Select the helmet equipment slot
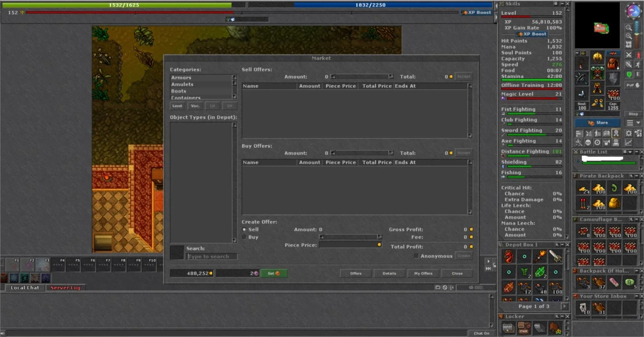644x337 pixels. pos(598,57)
